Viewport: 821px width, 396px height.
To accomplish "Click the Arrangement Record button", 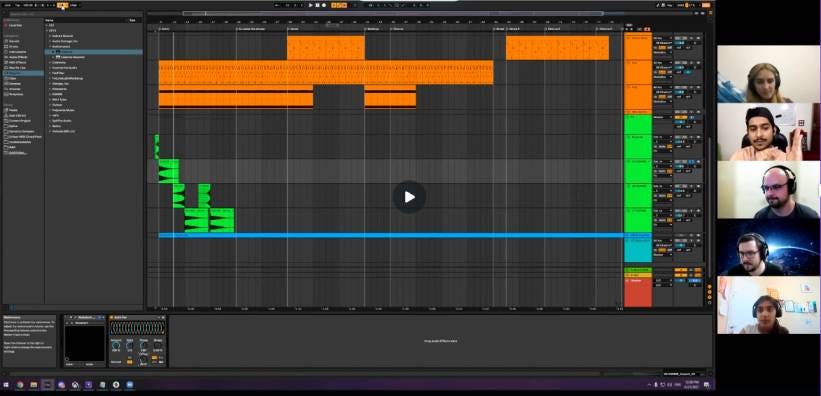I will tap(324, 5).
